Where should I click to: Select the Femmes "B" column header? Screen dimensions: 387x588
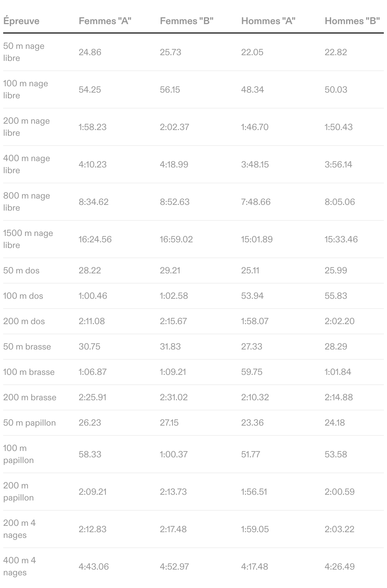pos(187,21)
